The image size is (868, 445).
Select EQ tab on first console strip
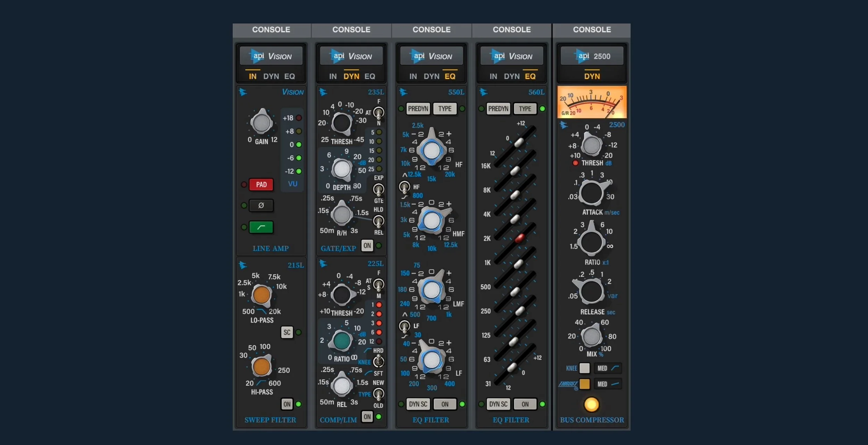[290, 76]
